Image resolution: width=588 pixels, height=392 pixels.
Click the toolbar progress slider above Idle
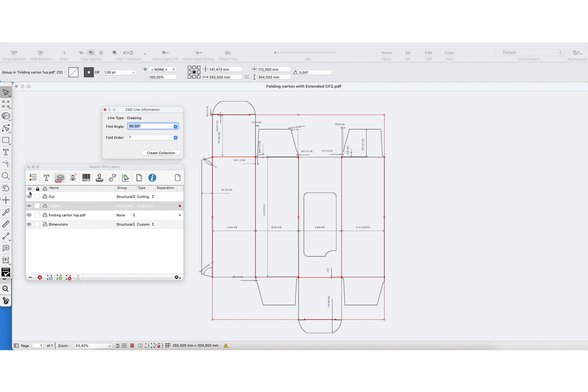coord(305,53)
